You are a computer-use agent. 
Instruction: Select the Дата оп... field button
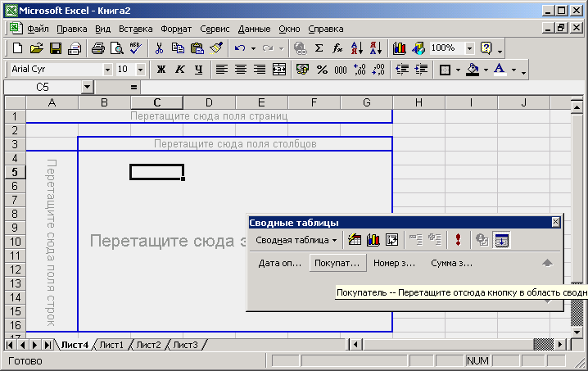279,263
